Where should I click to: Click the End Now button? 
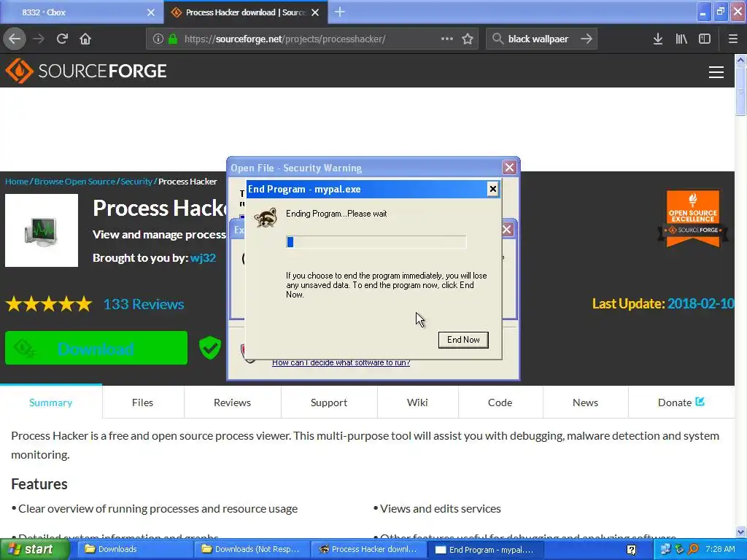[463, 340]
